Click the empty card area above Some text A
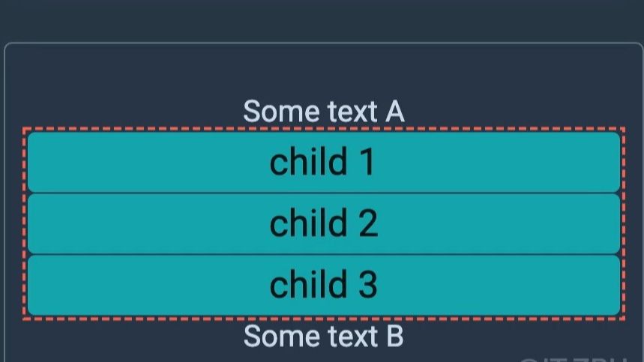The image size is (644, 362). pyautogui.click(x=324, y=70)
